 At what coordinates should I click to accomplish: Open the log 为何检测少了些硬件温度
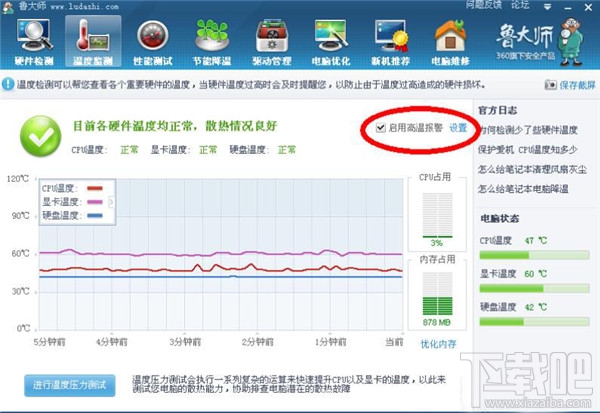point(528,130)
